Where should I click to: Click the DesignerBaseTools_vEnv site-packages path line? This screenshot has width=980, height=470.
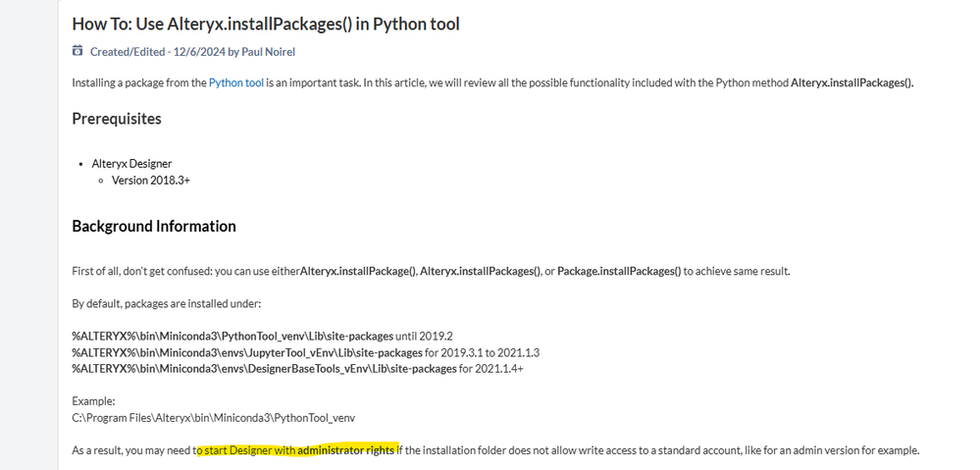[x=297, y=369]
